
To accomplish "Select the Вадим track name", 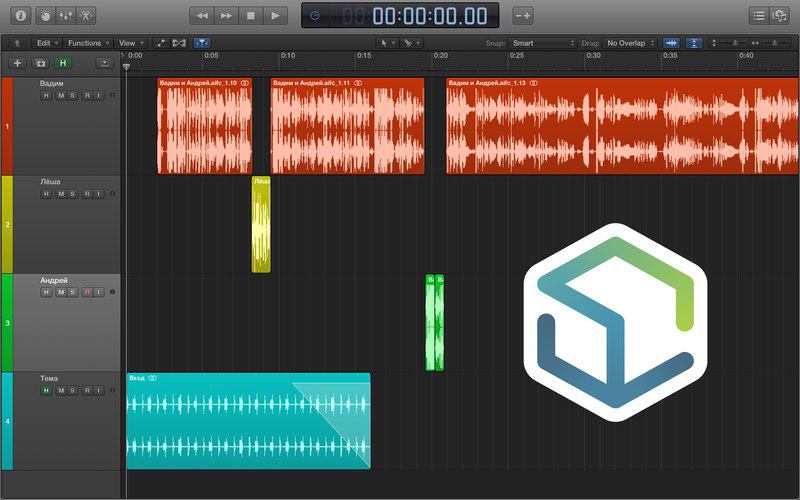I will tap(52, 83).
